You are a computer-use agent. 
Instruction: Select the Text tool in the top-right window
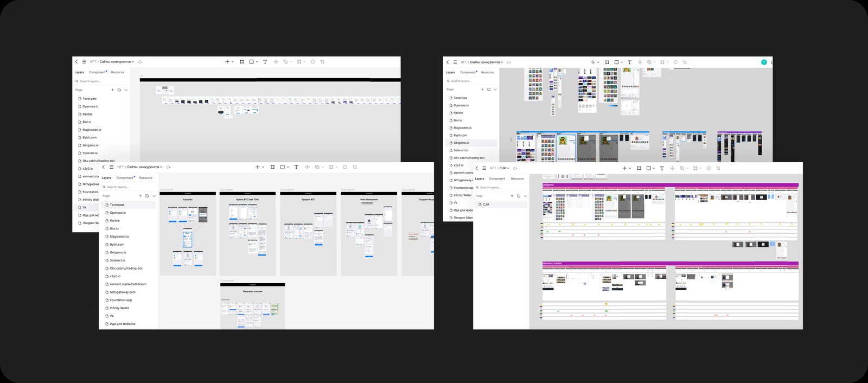[629, 62]
